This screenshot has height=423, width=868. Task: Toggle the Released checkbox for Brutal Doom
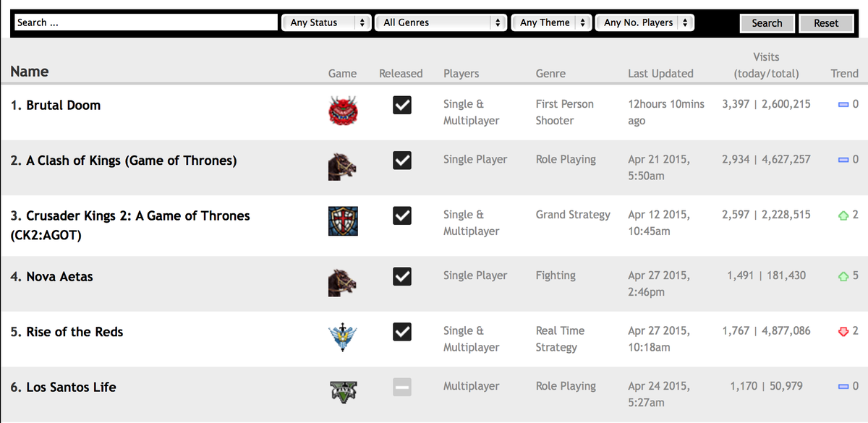[x=402, y=106]
